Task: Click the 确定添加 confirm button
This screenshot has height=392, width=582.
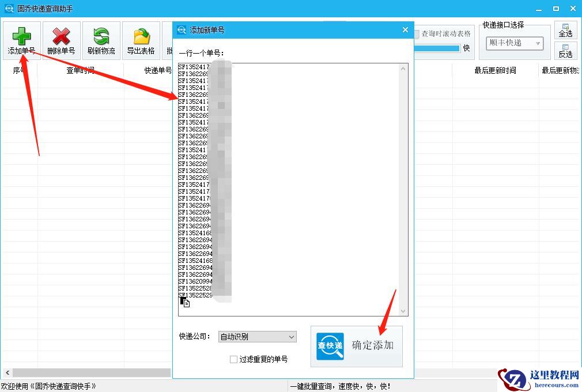Action: (x=356, y=346)
